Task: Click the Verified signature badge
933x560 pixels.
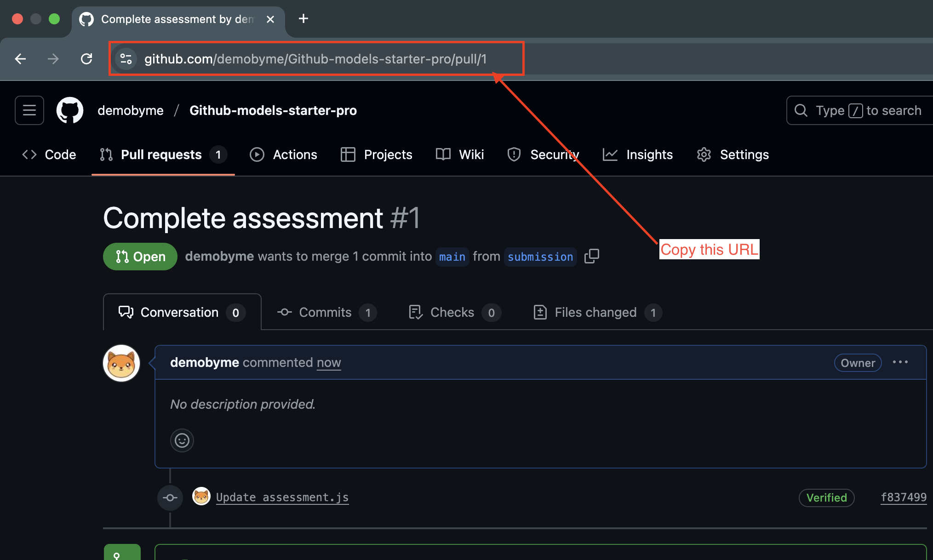Action: tap(827, 497)
